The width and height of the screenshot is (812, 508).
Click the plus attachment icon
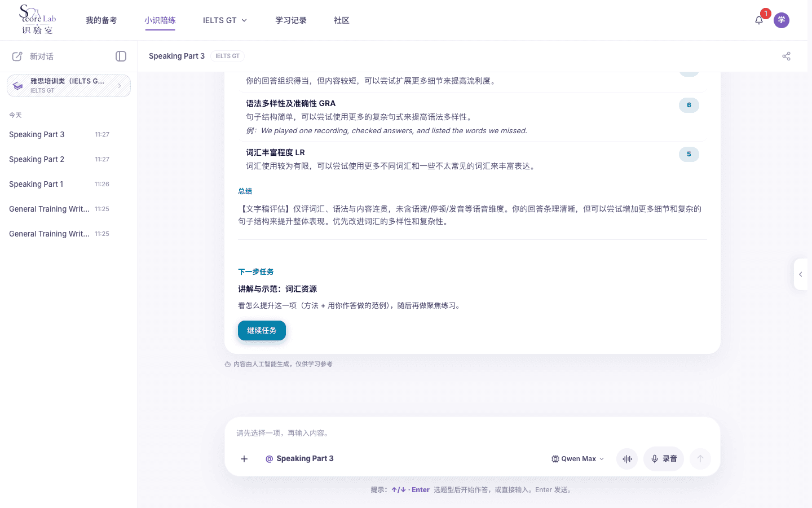coord(244,459)
